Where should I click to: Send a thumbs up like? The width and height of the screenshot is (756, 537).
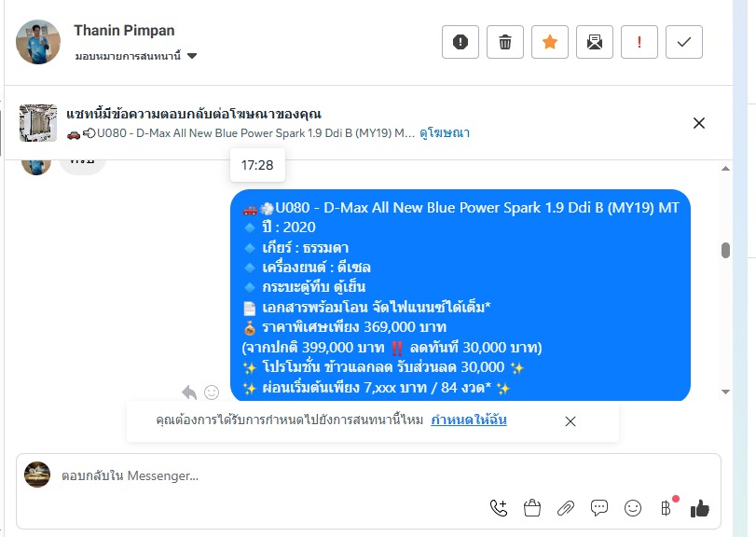(699, 508)
